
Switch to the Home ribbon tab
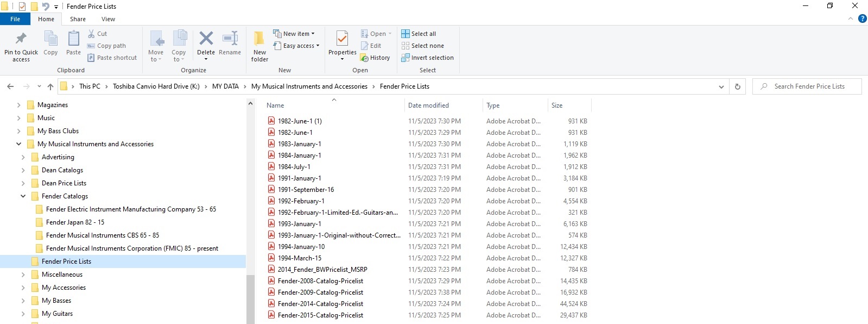46,19
